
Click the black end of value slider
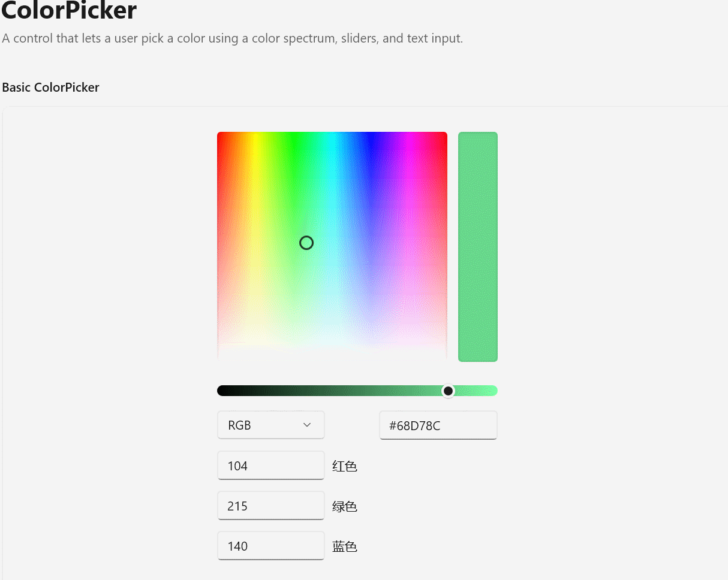tap(223, 391)
